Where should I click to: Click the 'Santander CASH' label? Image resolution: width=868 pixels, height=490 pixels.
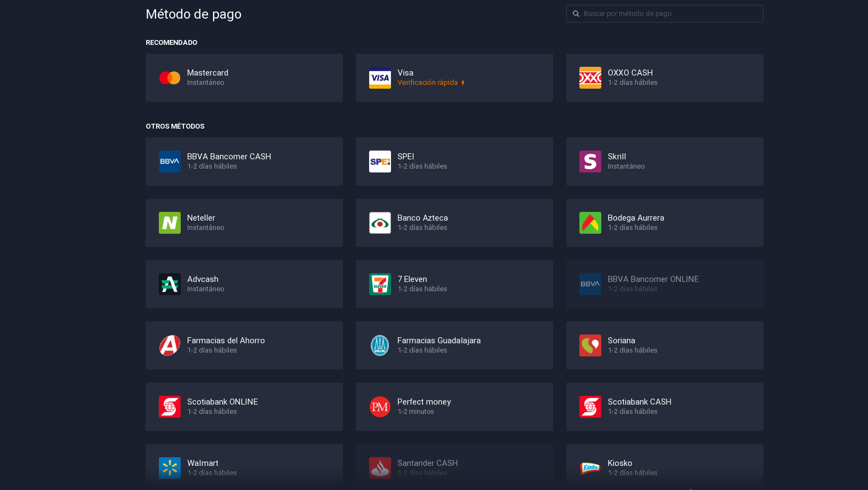[x=428, y=463]
